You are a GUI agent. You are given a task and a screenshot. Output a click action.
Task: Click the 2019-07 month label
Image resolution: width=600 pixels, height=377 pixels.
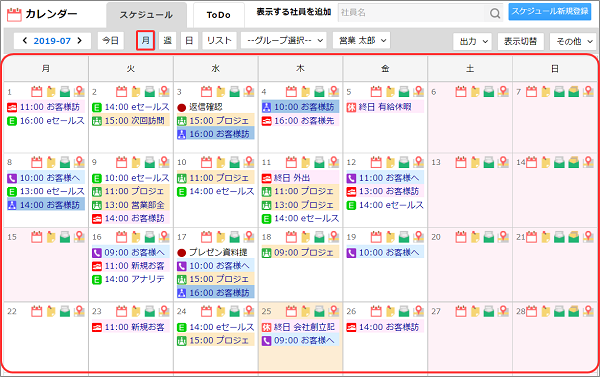[x=52, y=41]
